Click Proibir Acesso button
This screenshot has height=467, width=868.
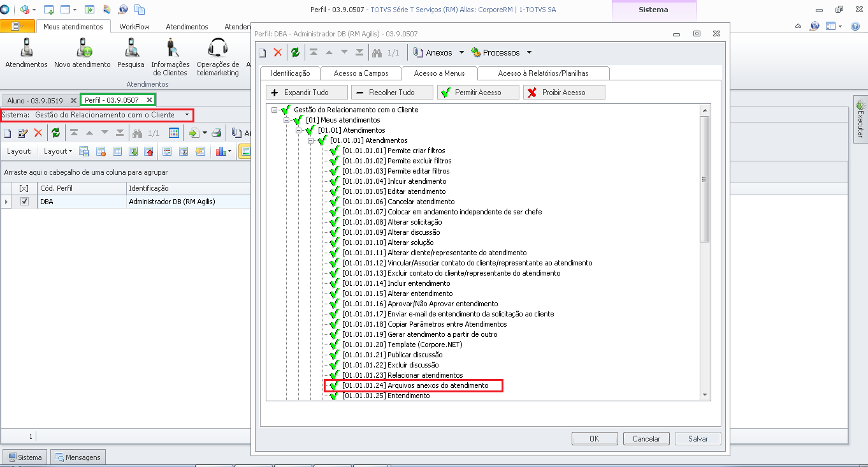[564, 93]
